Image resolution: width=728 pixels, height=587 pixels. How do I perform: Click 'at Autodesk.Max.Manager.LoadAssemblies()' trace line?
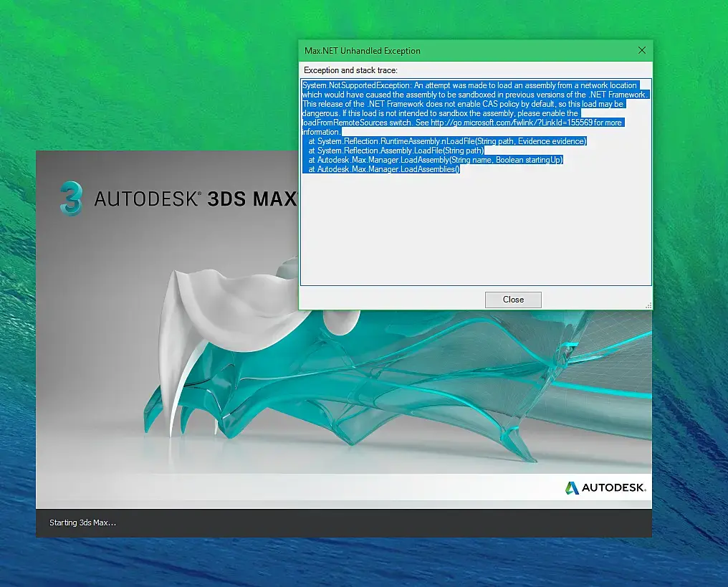tap(383, 169)
